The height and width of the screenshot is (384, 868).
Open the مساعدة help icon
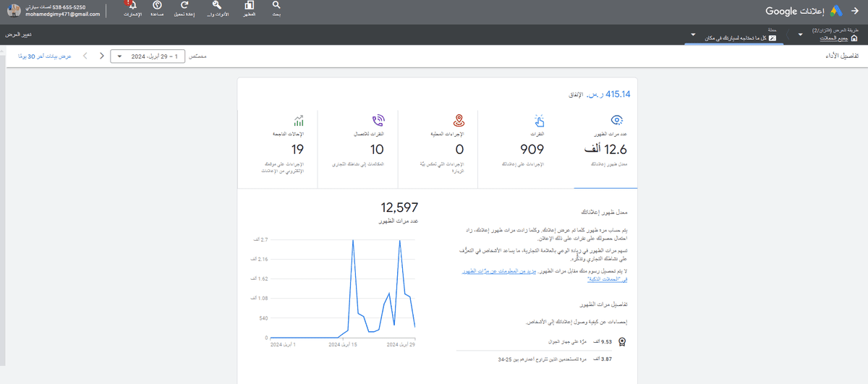[157, 6]
